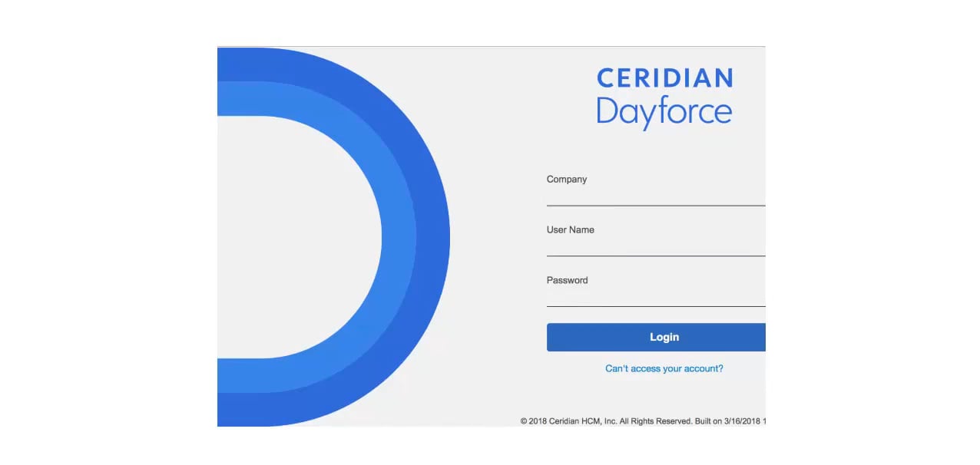Click the dark blue outer band of the D graphic

[x=433, y=238]
